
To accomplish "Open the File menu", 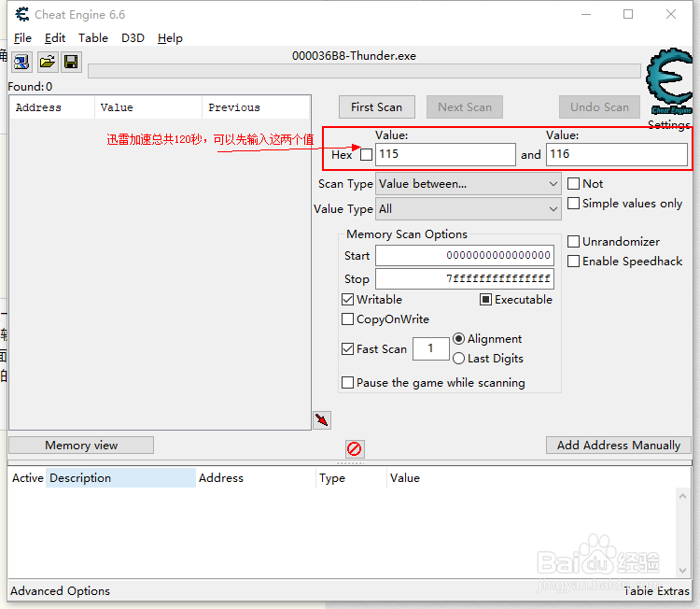I will point(22,38).
